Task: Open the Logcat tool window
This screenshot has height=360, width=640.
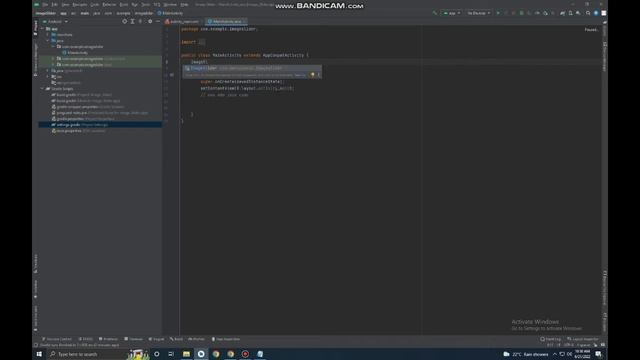Action: (156, 339)
